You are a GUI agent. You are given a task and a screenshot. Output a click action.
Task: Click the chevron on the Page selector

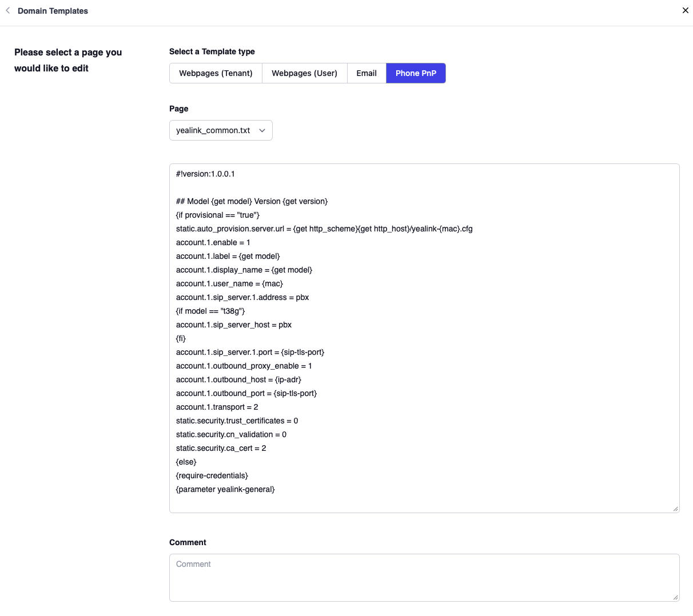[262, 130]
